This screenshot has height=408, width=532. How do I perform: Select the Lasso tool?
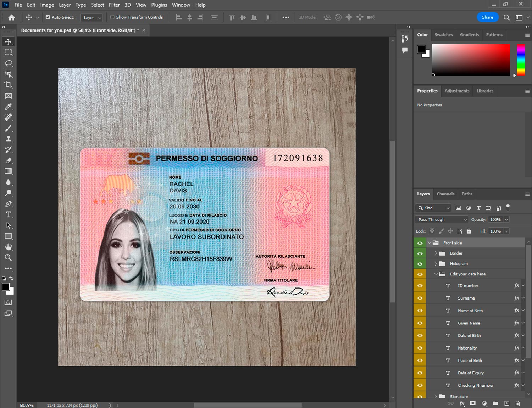[8, 63]
